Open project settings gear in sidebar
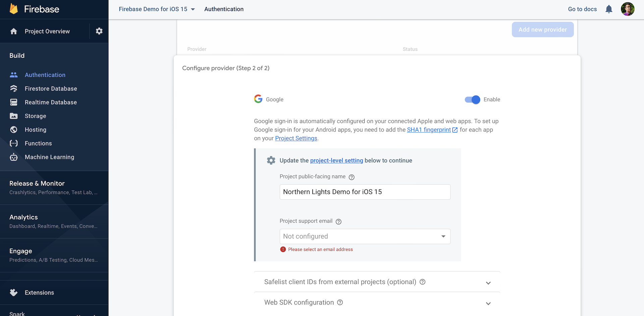Viewport: 644px width, 316px height. click(x=99, y=31)
